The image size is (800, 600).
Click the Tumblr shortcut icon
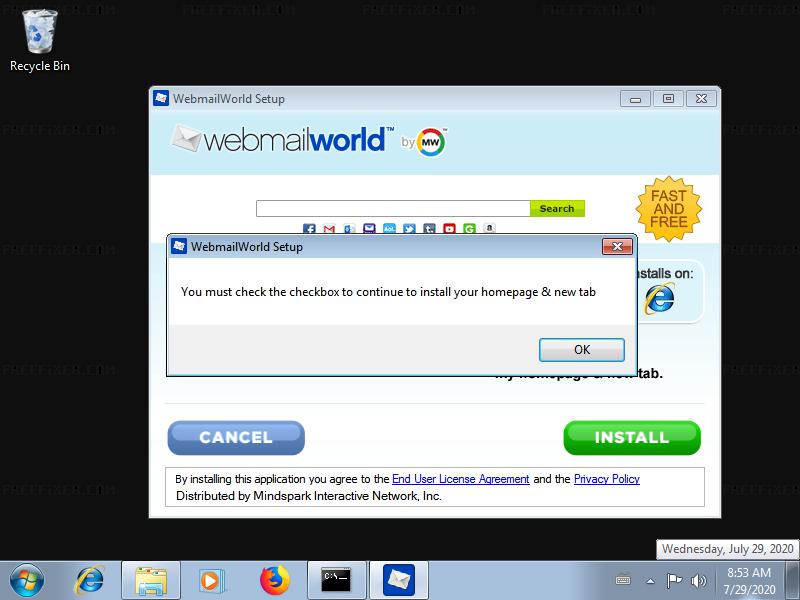click(x=429, y=229)
